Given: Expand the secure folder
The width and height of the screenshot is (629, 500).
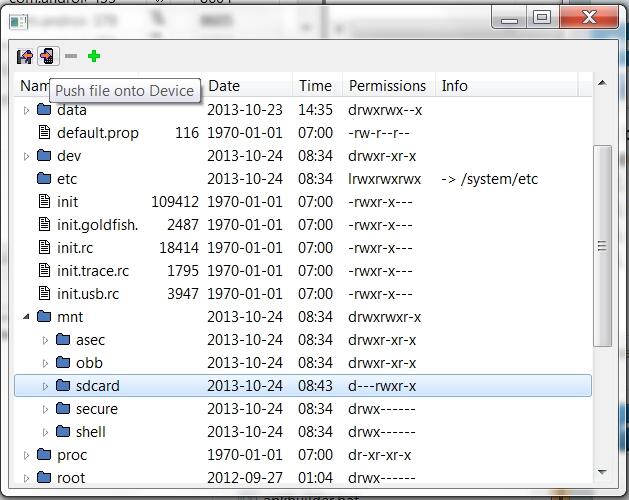Looking at the screenshot, I should (x=45, y=409).
